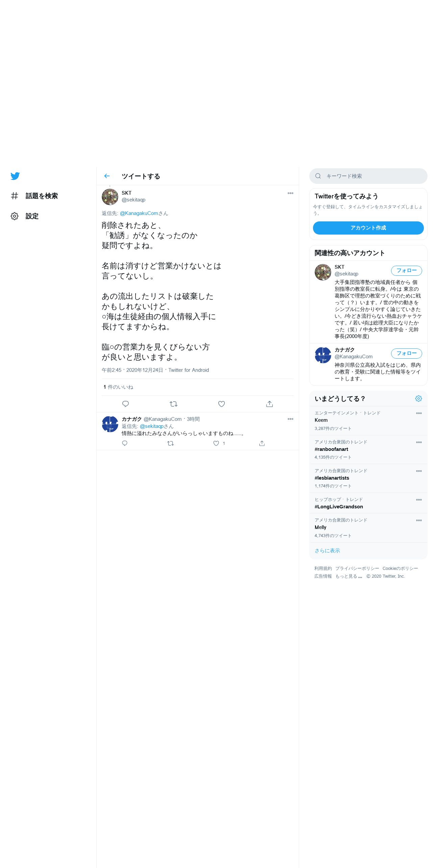Like SKT's main tweet with heart icon
This screenshot has width=434, height=868.
coord(221,404)
